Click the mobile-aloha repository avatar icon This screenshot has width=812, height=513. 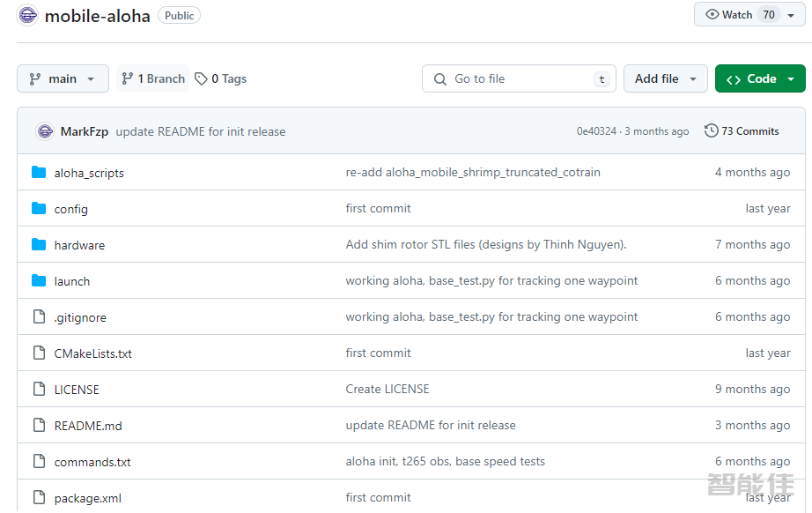coord(27,15)
